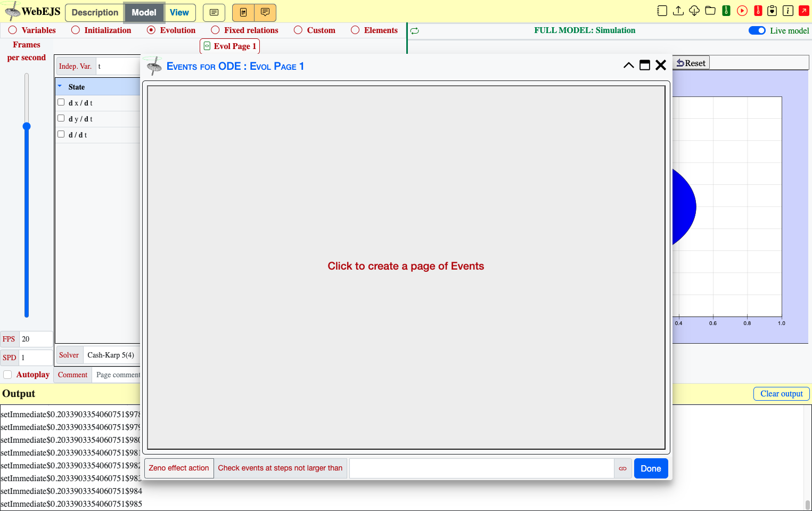812x511 pixels.
Task: Click the red zip file icon
Action: (x=758, y=11)
